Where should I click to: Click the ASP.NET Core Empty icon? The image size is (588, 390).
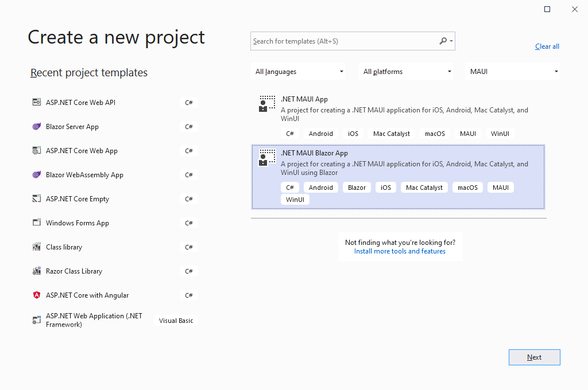point(36,198)
